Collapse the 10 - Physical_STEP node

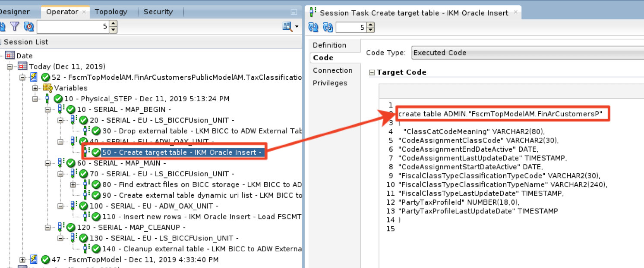[x=35, y=99]
